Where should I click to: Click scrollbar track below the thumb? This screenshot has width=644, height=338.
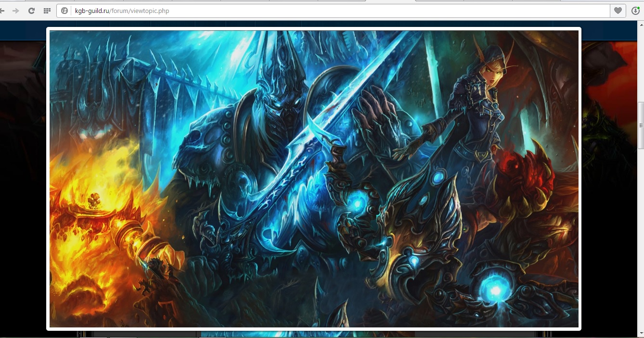point(641,240)
